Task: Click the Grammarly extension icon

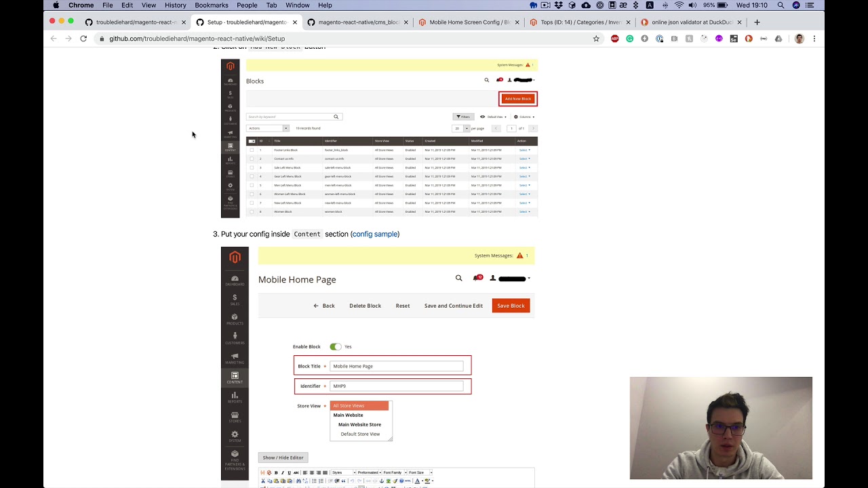Action: (x=630, y=39)
